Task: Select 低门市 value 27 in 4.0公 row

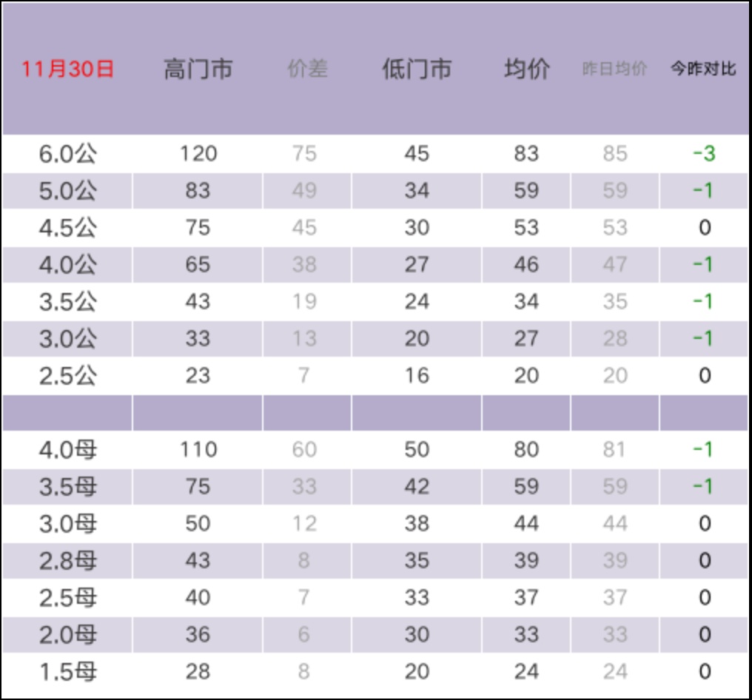Action: [x=417, y=265]
